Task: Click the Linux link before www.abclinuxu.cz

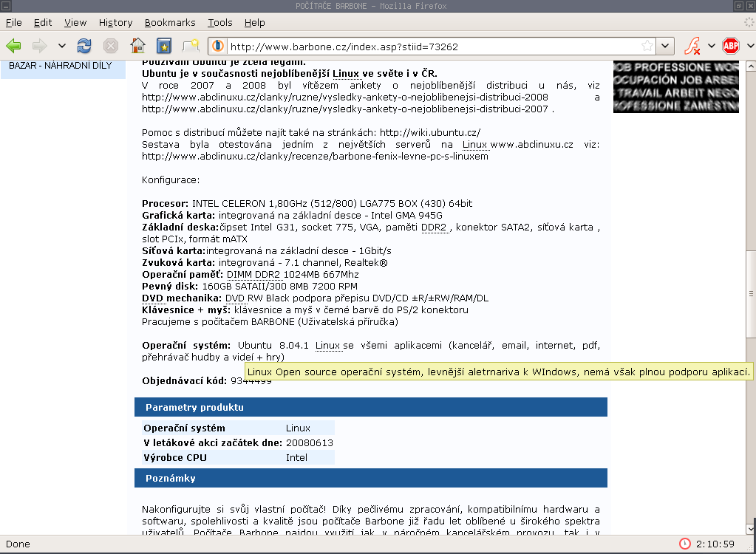Action: click(x=474, y=145)
